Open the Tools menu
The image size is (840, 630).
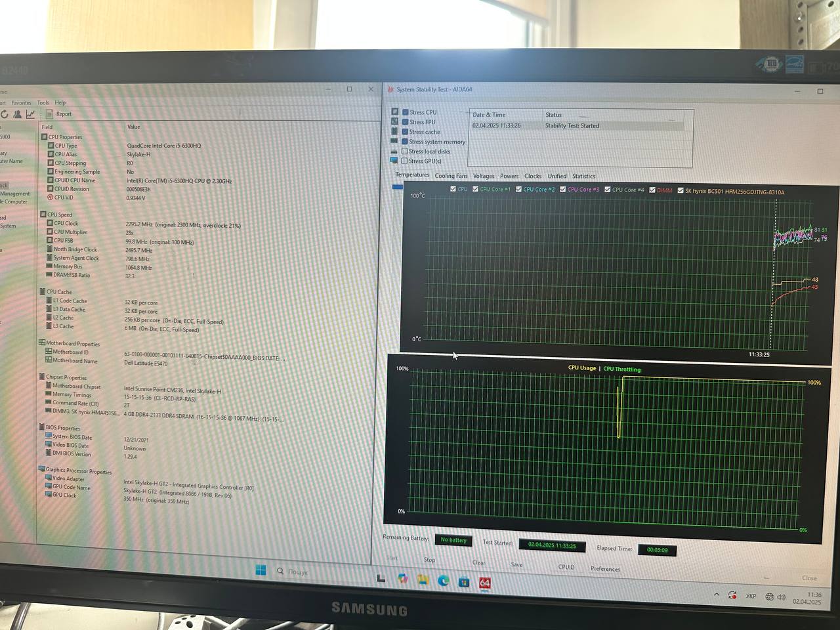43,103
